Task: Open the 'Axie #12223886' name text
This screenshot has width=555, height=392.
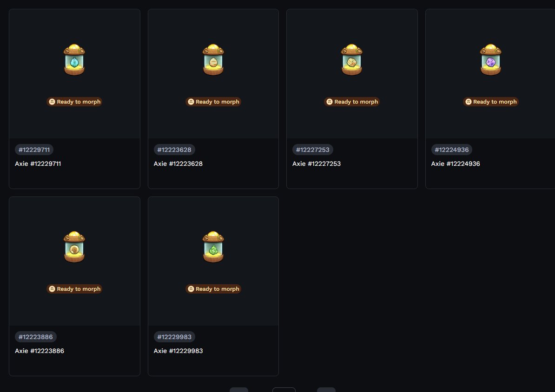Action: click(40, 351)
